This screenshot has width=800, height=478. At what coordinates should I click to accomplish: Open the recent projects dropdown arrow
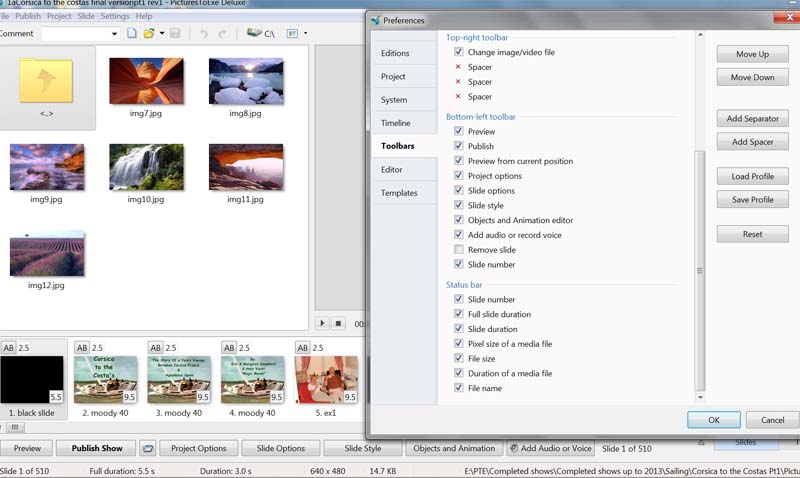tap(162, 34)
